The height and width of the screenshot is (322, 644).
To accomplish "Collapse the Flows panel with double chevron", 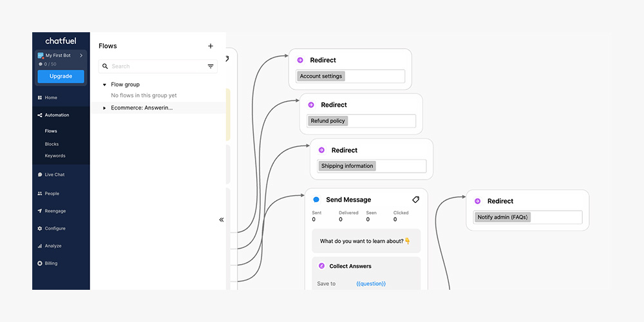I will pos(222,220).
